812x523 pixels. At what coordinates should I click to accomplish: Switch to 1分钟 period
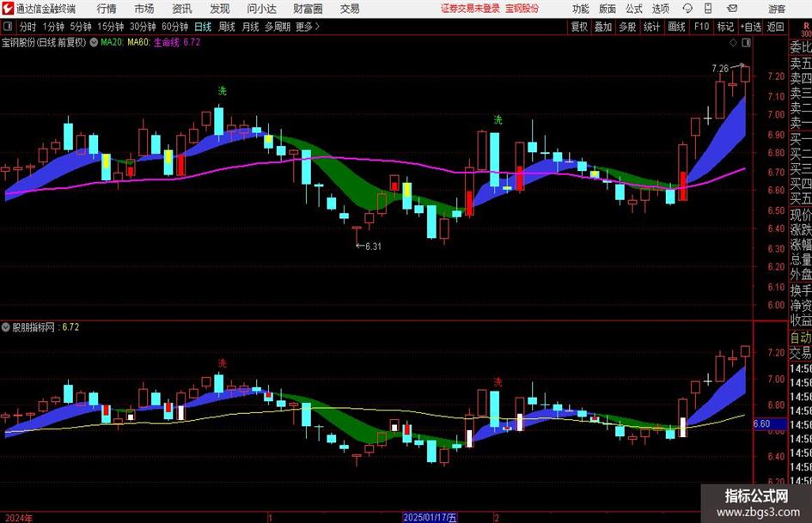(x=53, y=27)
